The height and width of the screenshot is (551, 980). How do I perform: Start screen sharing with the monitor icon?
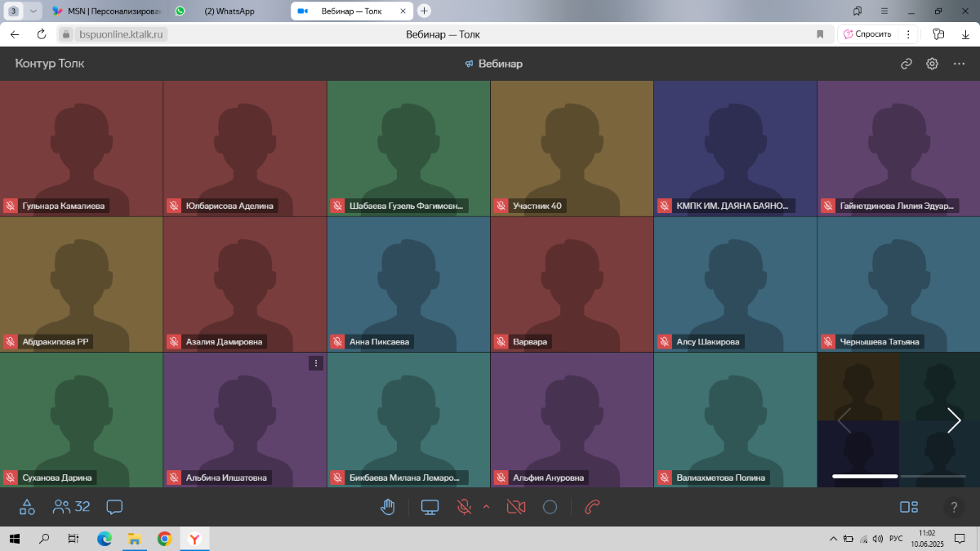430,507
